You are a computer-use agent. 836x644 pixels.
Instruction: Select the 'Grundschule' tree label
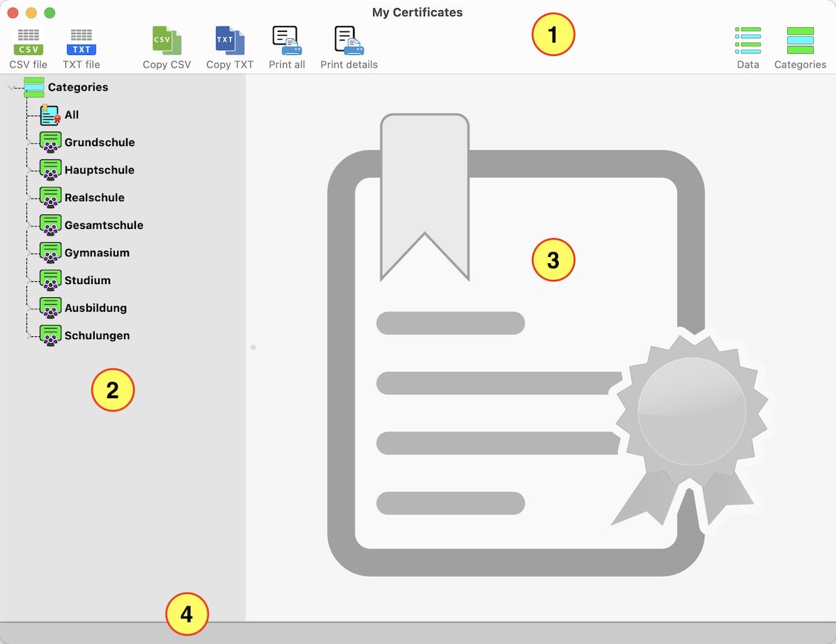coord(100,142)
